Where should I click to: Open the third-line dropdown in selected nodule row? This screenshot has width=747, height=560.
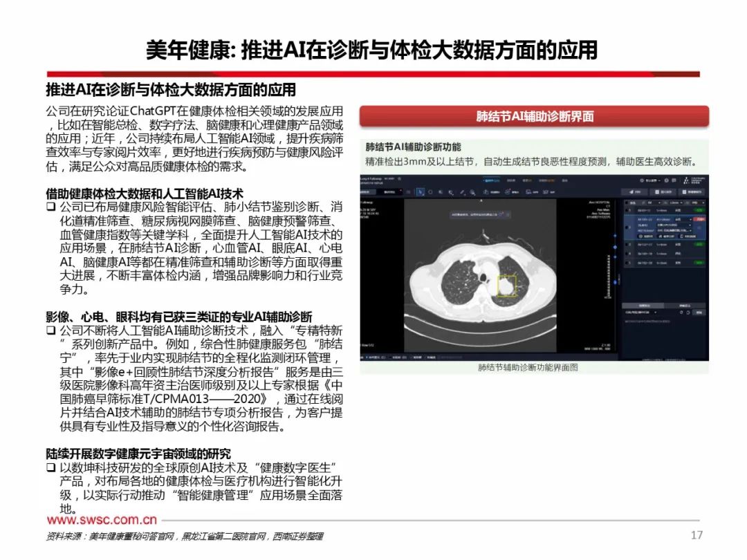(674, 230)
